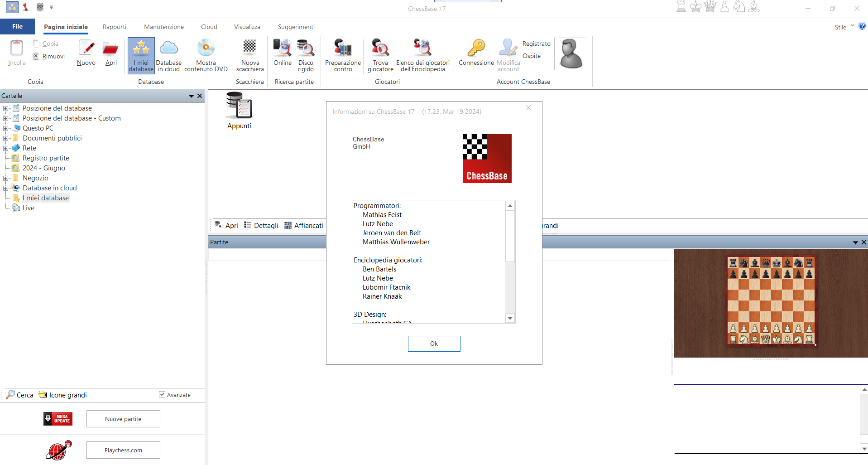The height and width of the screenshot is (465, 868).
Task: Click the Playchess.com button
Action: (123, 450)
